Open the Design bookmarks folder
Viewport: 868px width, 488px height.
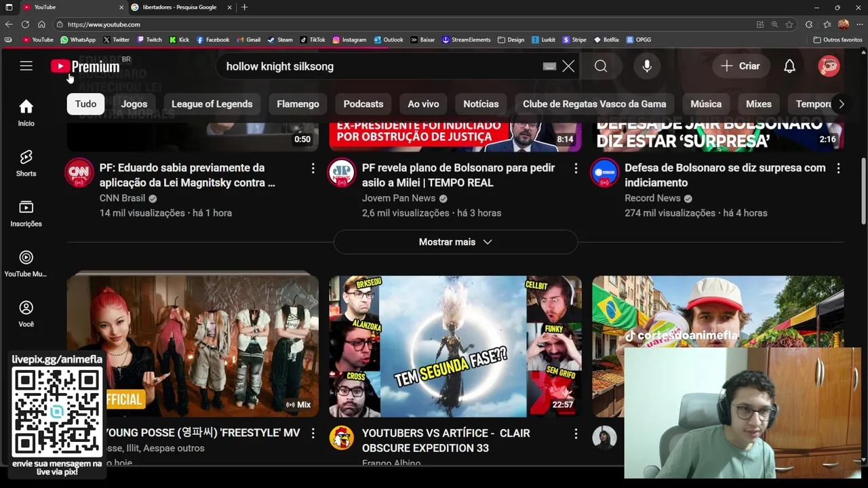coord(511,40)
